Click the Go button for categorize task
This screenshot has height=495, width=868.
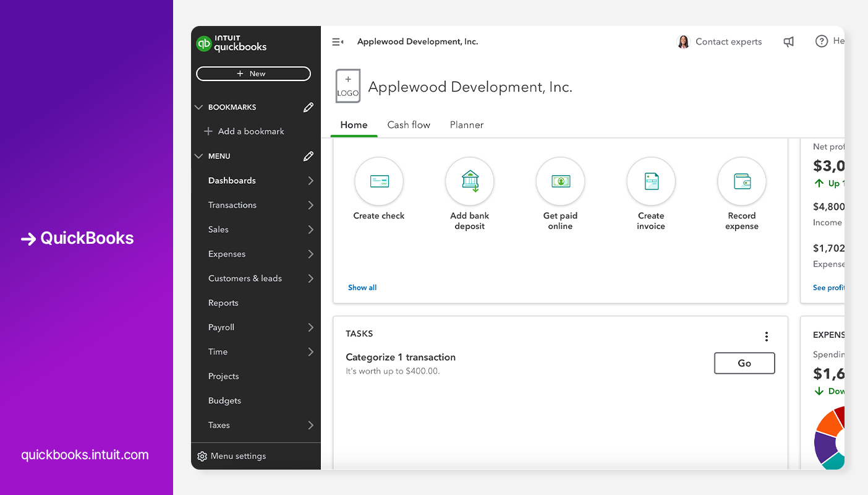pos(744,363)
